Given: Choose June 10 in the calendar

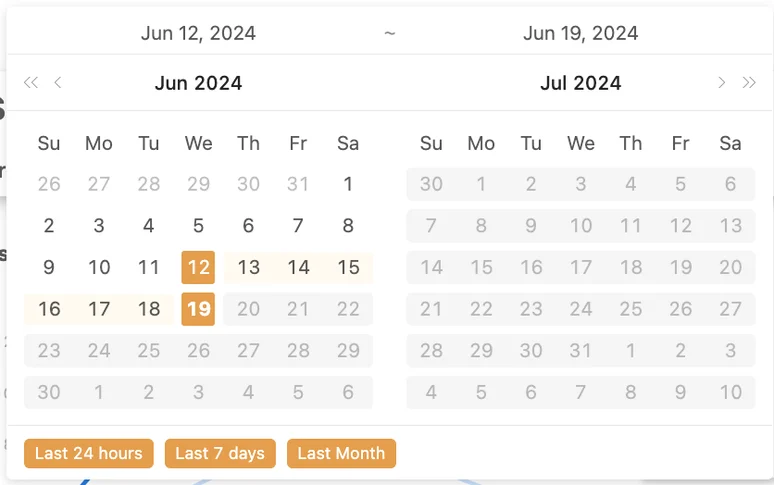Looking at the screenshot, I should (99, 267).
